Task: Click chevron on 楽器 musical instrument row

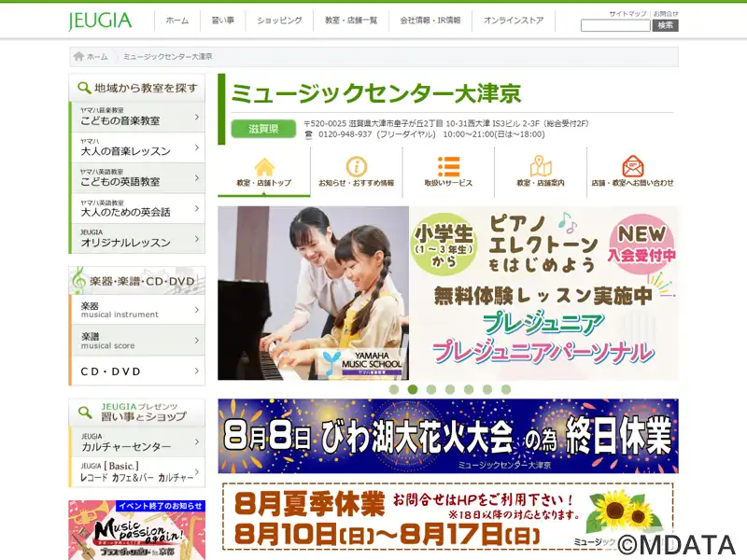Action: (197, 310)
